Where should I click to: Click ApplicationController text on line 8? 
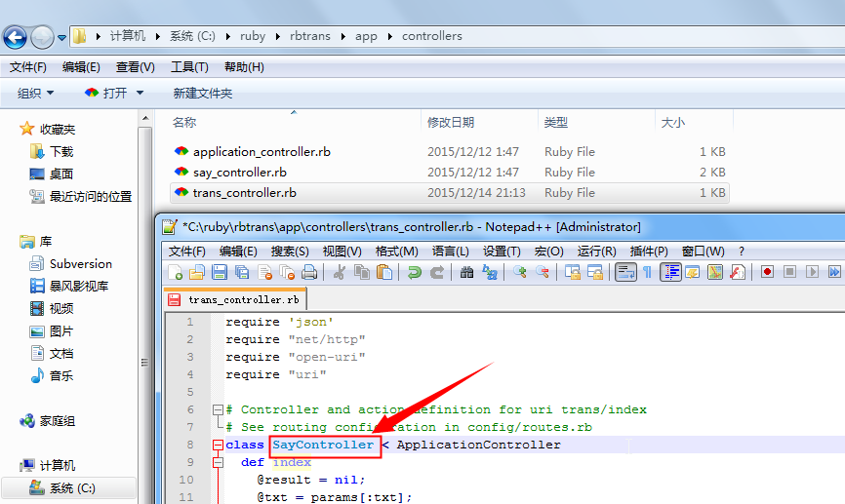pos(478,445)
